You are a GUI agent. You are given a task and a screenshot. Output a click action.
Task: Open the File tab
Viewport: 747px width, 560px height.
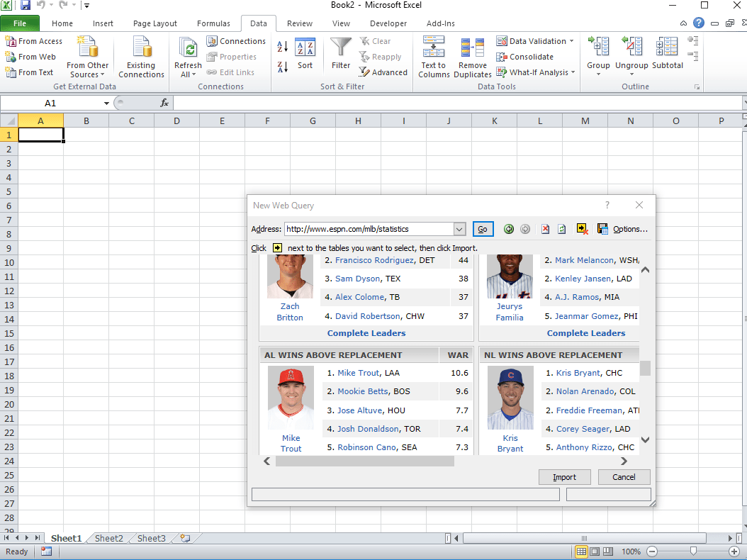[x=20, y=23]
